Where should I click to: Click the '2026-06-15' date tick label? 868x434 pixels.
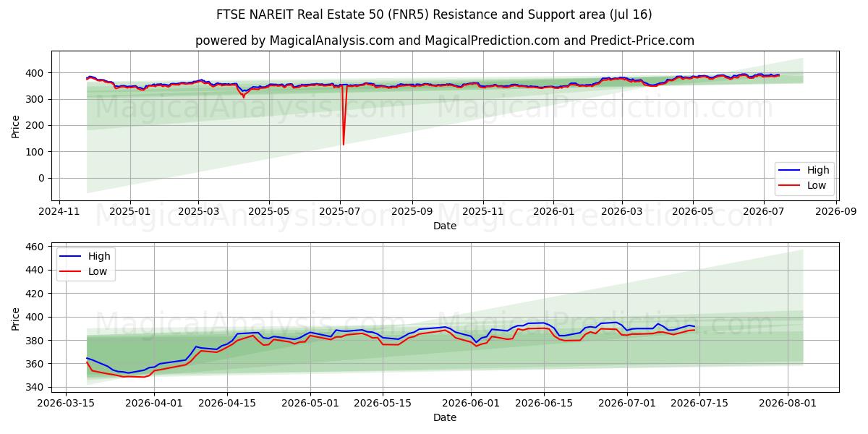(544, 404)
